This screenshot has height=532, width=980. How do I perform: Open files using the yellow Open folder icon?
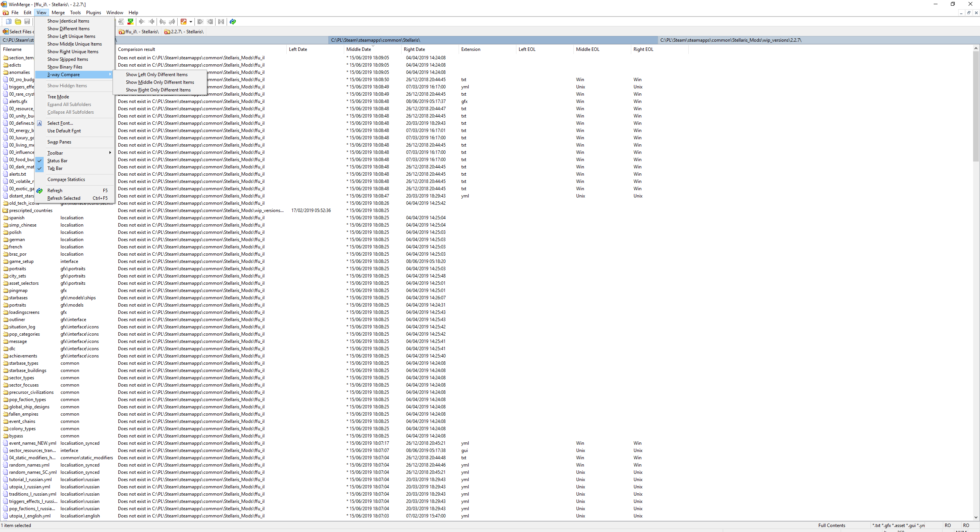pos(18,22)
